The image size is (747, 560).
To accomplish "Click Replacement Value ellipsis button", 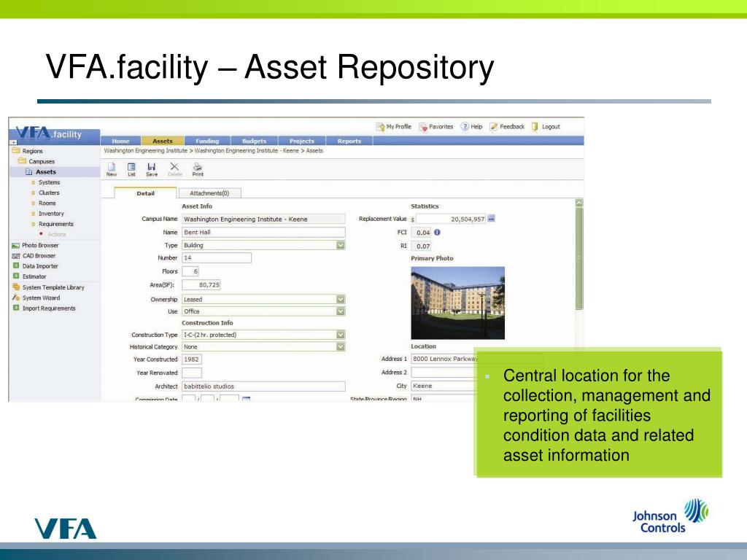I will point(491,219).
